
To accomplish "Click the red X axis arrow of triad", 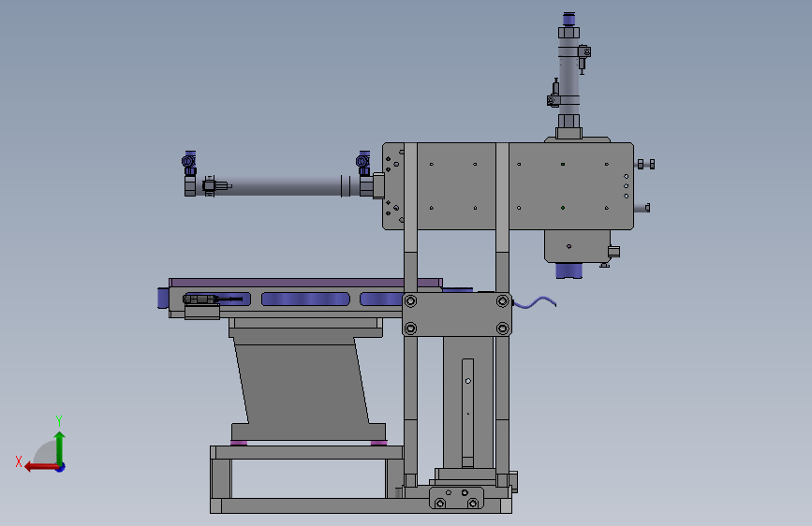I will pyautogui.click(x=41, y=467).
